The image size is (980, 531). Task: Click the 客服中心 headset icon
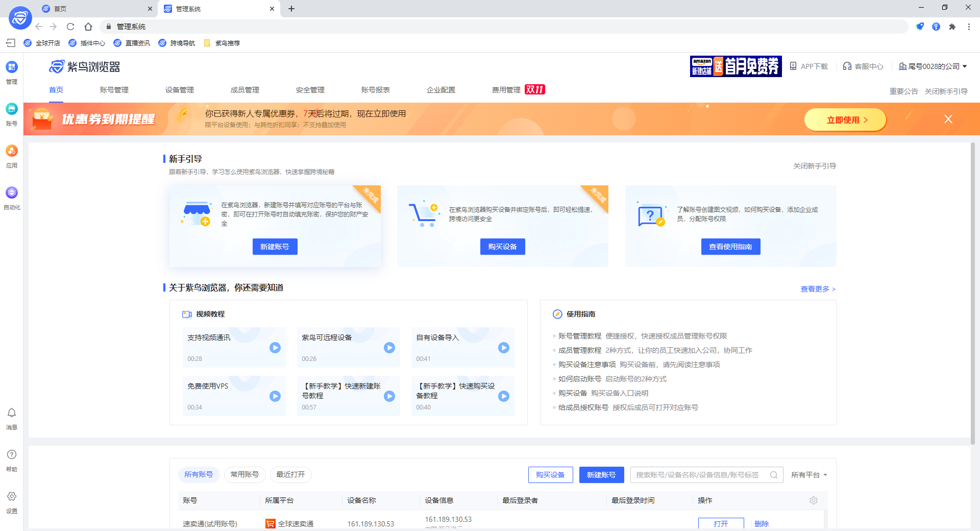[846, 66]
